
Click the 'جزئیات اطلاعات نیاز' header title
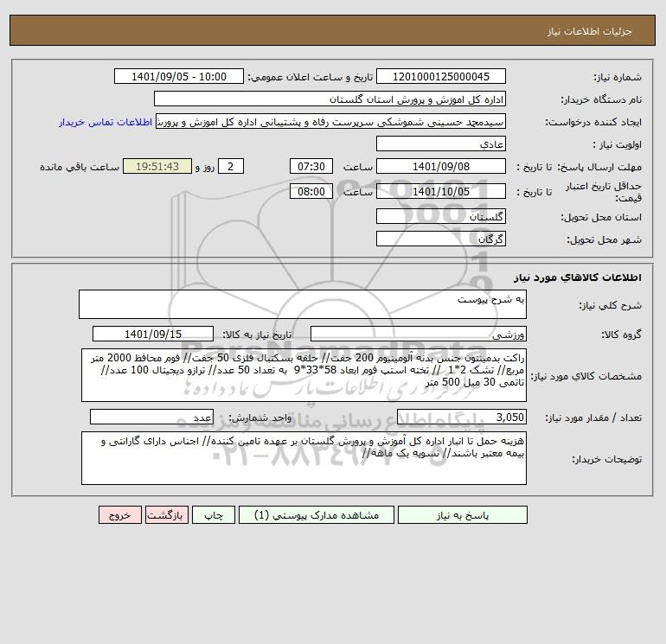tap(590, 32)
